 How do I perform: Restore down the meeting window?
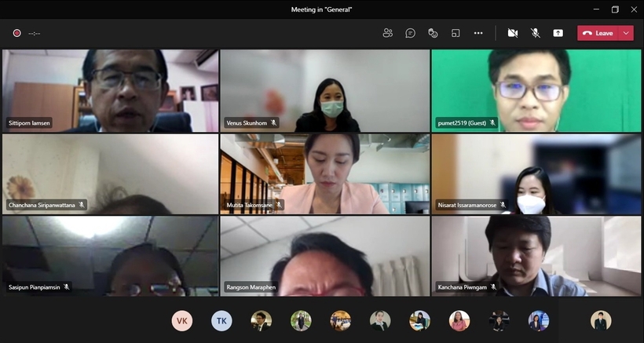[615, 9]
